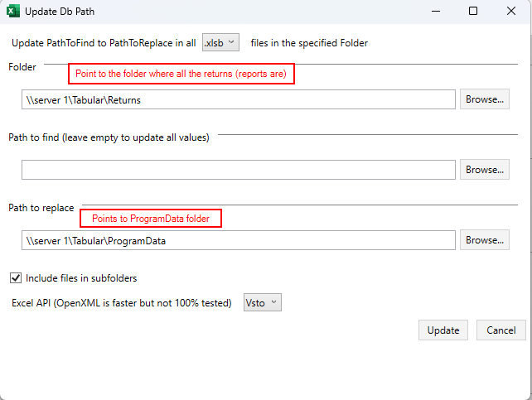
Task: Browse for the Path to replace
Action: point(485,240)
